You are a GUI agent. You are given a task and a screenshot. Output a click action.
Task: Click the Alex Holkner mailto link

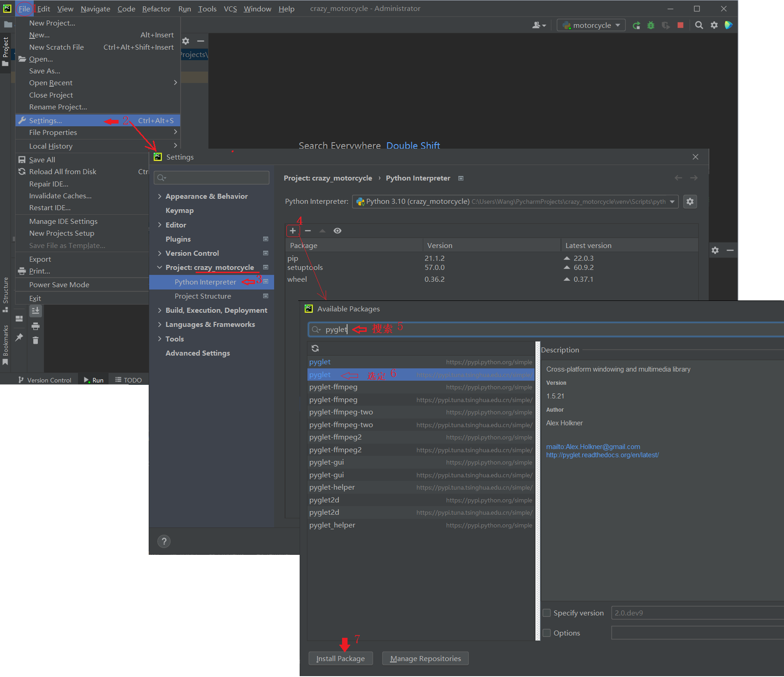click(593, 447)
